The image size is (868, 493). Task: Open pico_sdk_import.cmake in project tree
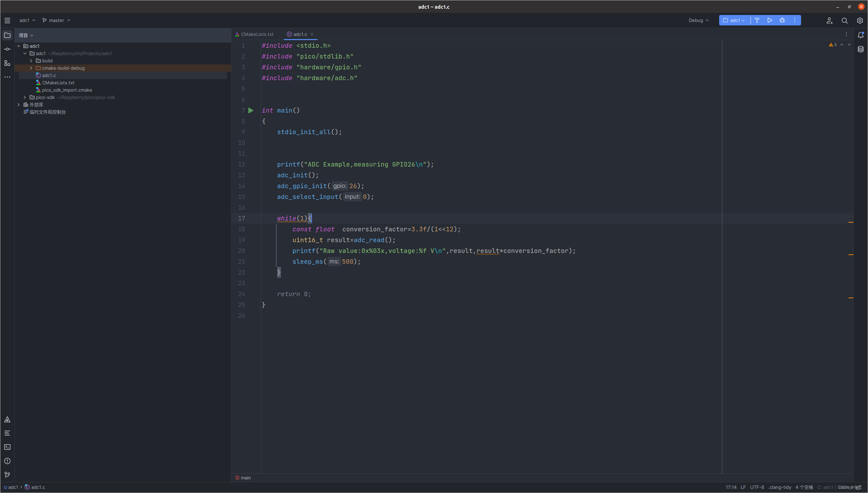click(x=67, y=90)
